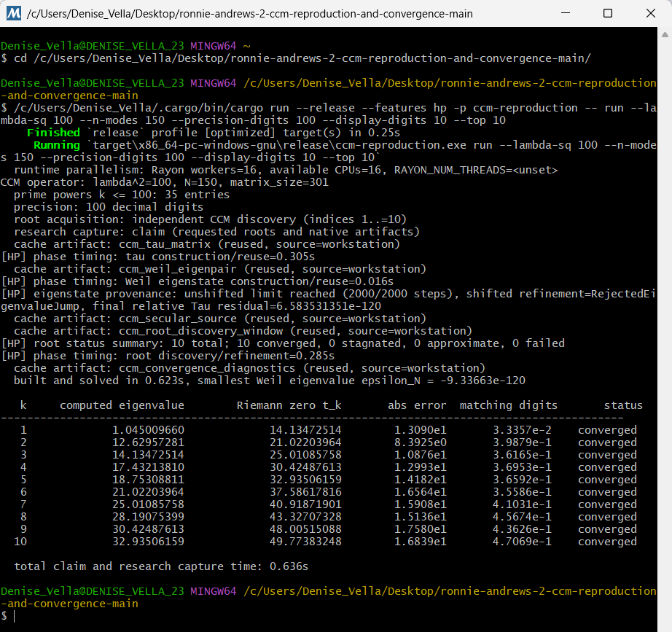The height and width of the screenshot is (632, 672).
Task: Click 'built and solved in 0.623s' line
Action: 270,381
